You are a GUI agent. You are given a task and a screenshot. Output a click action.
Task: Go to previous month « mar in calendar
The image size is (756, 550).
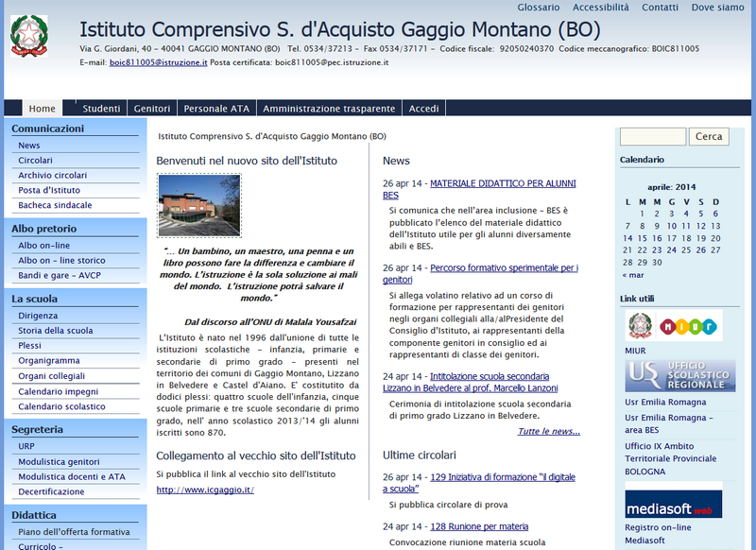[x=632, y=275]
